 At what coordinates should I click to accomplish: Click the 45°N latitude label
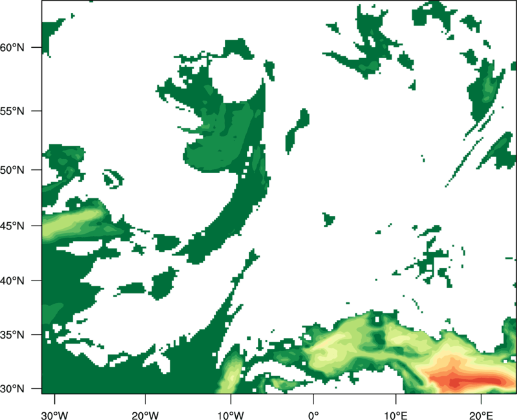12,226
